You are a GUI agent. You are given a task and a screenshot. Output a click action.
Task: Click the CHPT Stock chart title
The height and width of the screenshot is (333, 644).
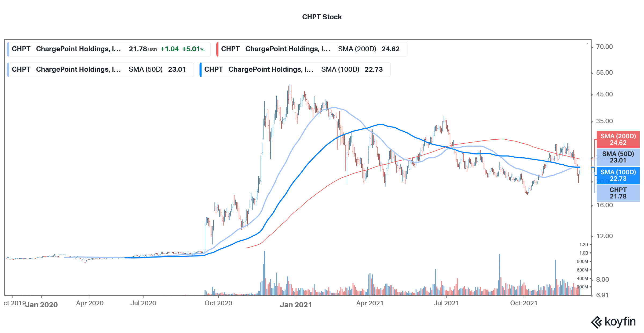[322, 17]
